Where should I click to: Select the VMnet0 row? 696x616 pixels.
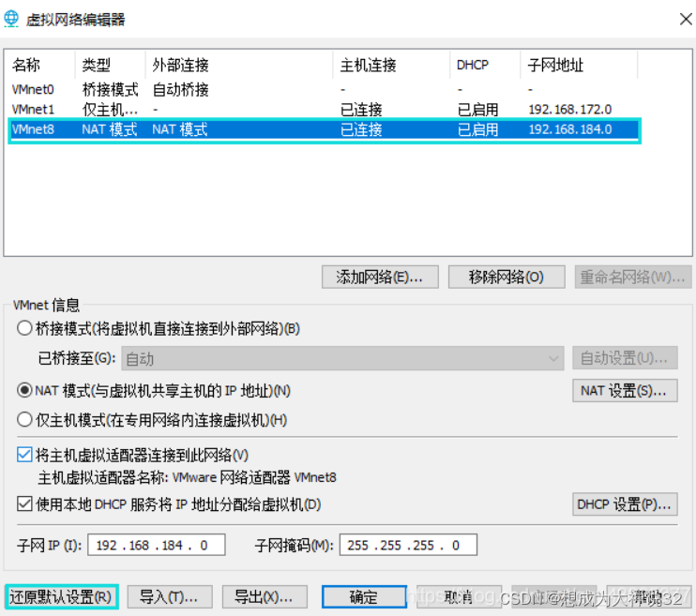click(324, 90)
